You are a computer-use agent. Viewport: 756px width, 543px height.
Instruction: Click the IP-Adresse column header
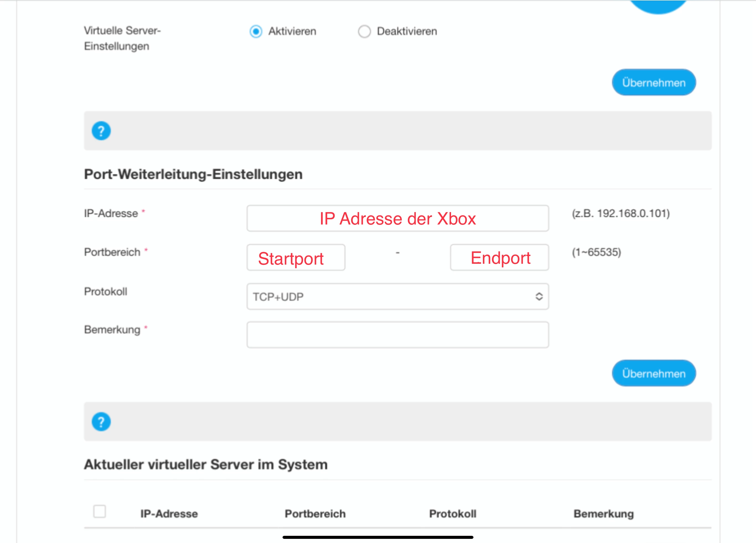169,514
